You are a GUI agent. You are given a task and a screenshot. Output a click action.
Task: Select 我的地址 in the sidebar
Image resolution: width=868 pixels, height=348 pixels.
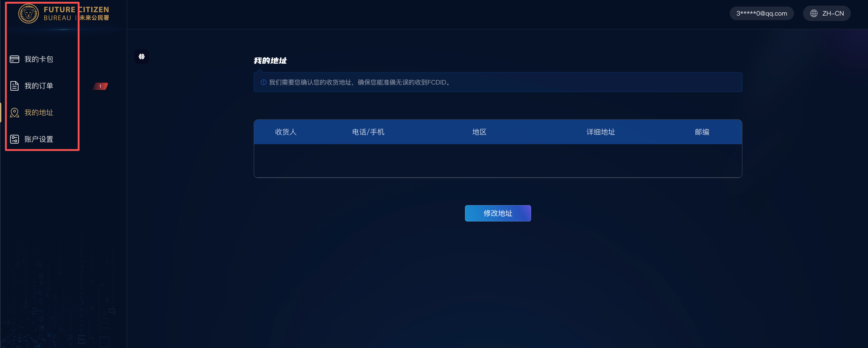point(39,112)
